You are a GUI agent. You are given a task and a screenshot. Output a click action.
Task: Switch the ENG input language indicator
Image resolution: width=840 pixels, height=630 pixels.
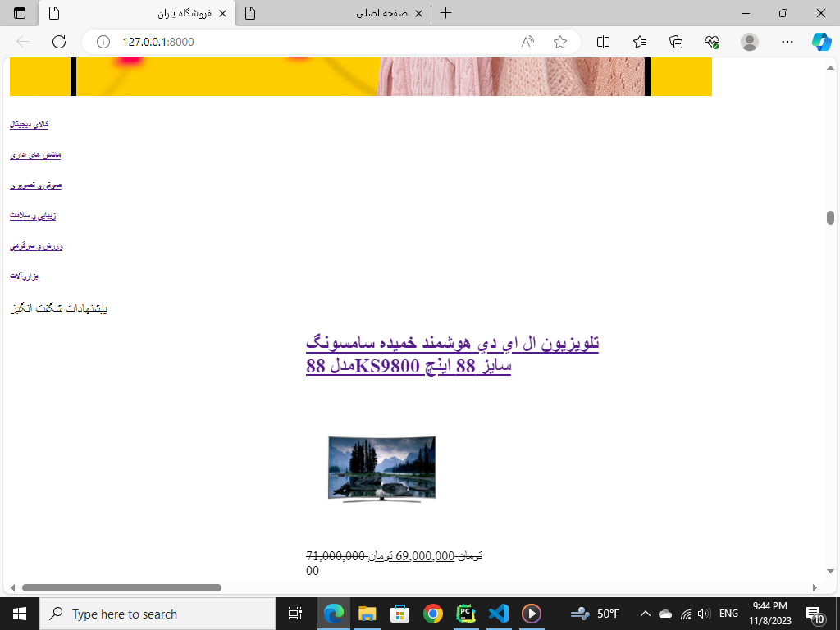728,614
